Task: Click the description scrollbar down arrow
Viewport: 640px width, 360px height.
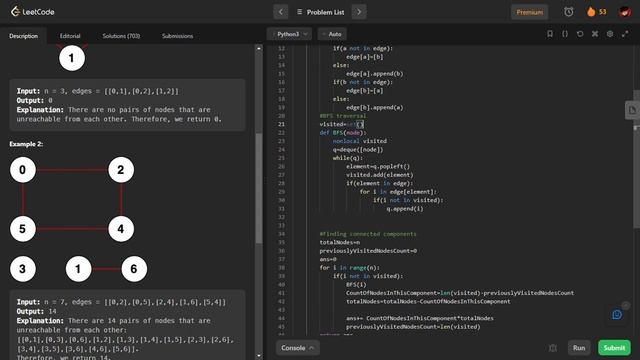Action: (259, 356)
